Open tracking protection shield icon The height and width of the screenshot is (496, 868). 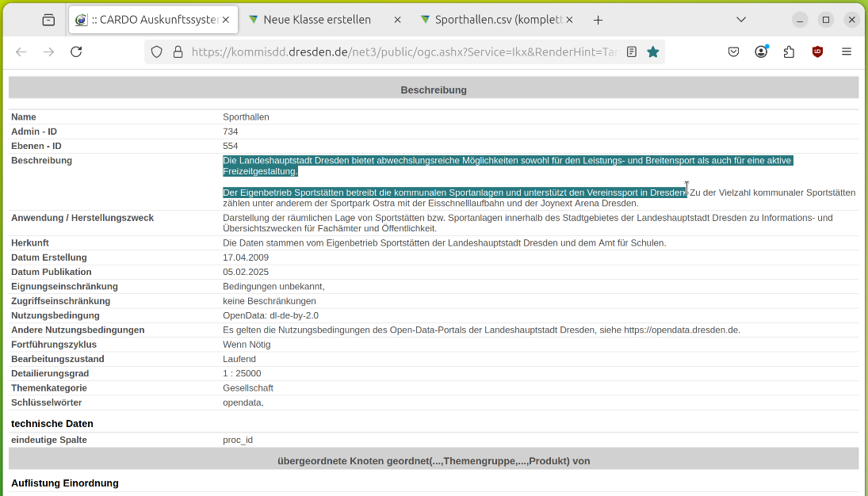pos(157,52)
